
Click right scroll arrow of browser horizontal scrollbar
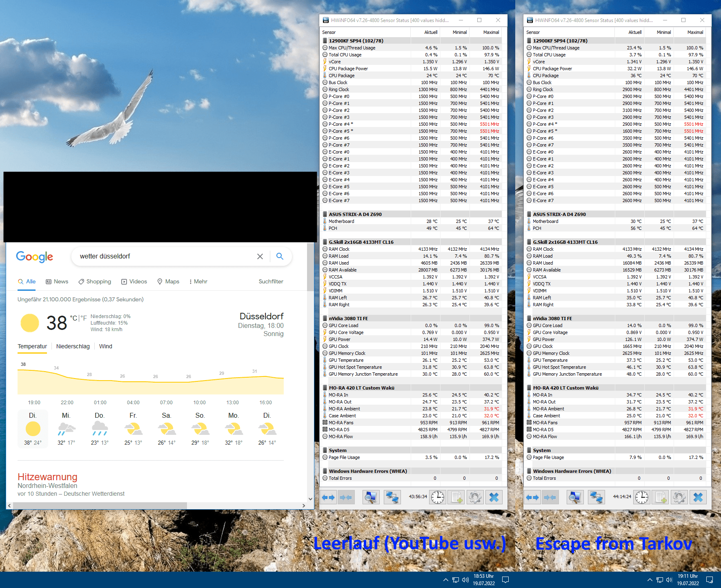click(x=303, y=506)
